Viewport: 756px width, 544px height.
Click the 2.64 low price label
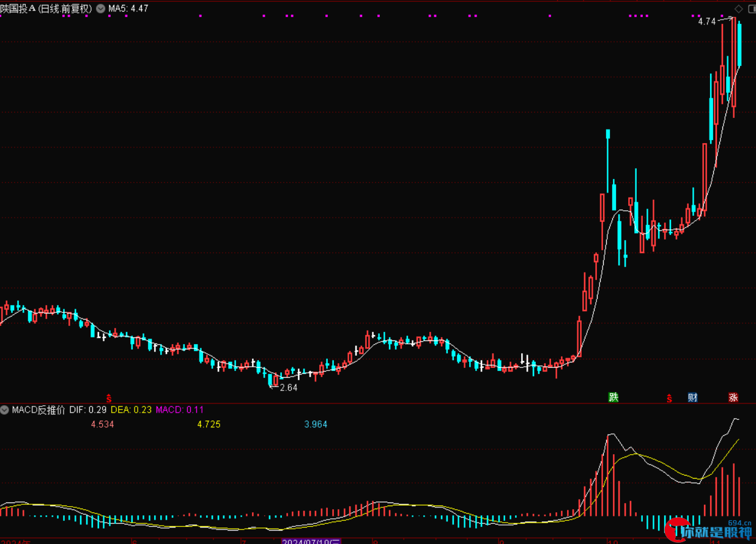[289, 388]
